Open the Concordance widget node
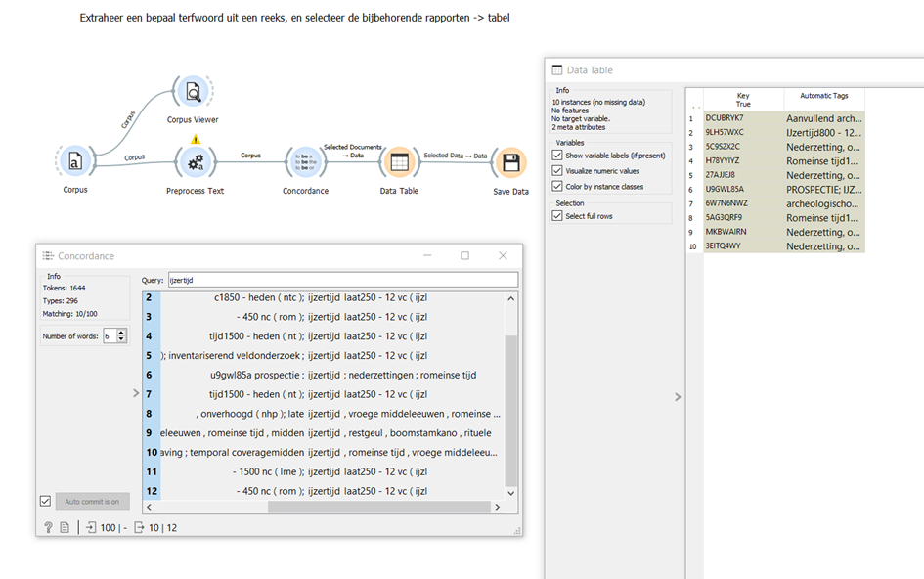The image size is (924, 579). [x=305, y=161]
